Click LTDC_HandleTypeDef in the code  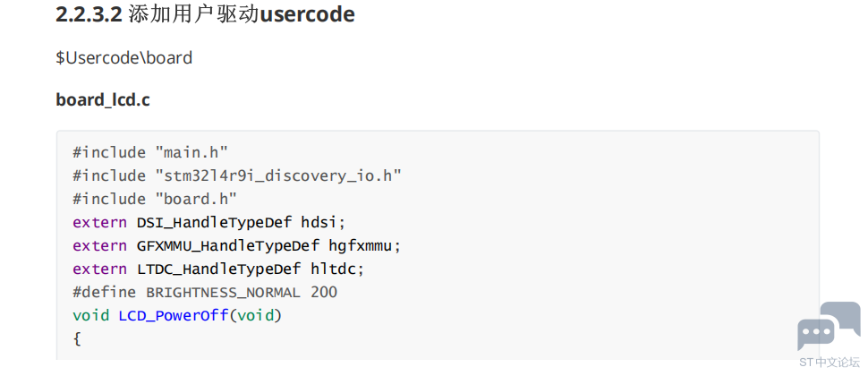(x=219, y=269)
